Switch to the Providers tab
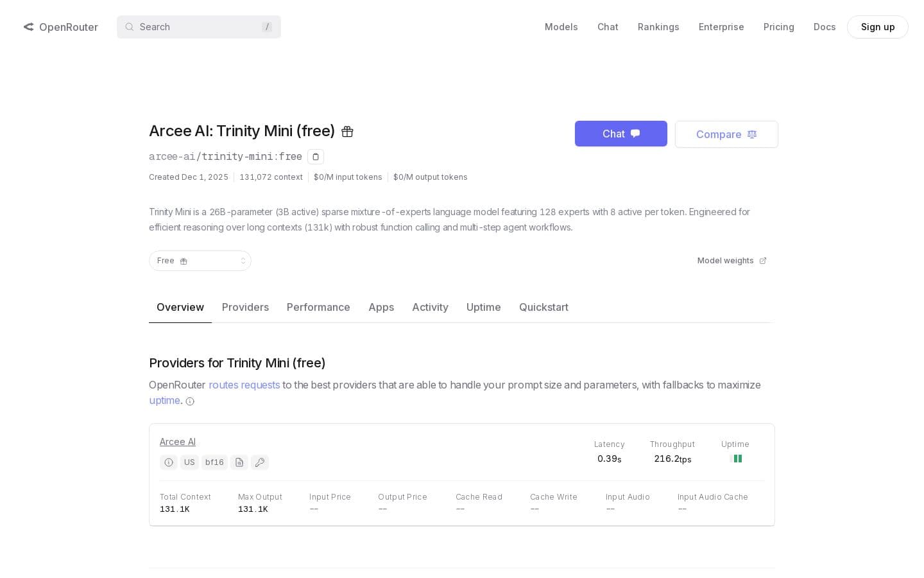The image size is (924, 578). tap(245, 308)
